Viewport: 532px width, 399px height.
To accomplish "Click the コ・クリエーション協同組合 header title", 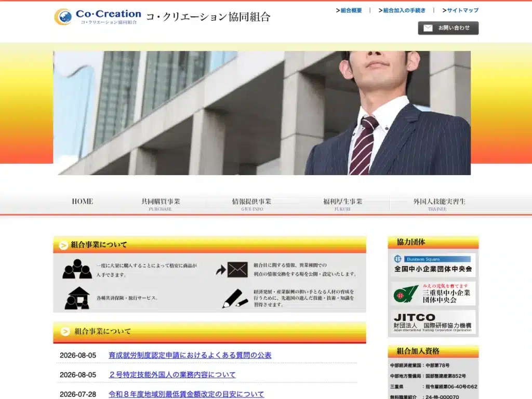I will pyautogui.click(x=208, y=17).
